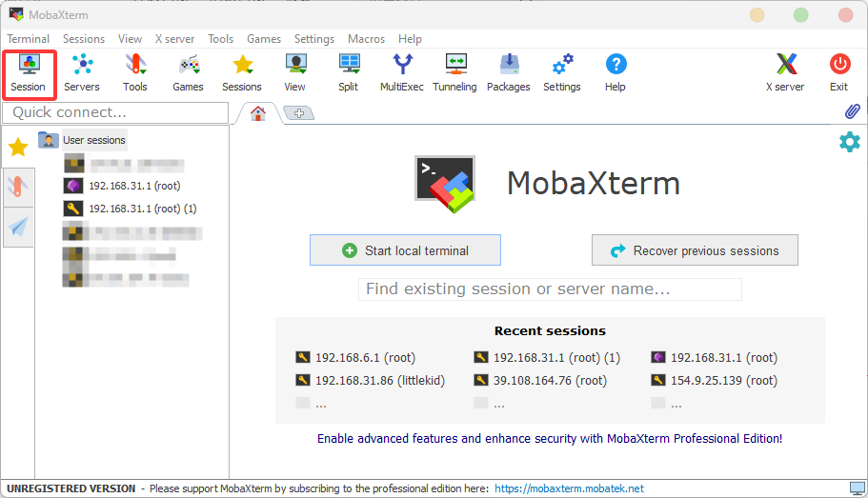Open the mobaxterm.mobatek.net link

[x=569, y=488]
